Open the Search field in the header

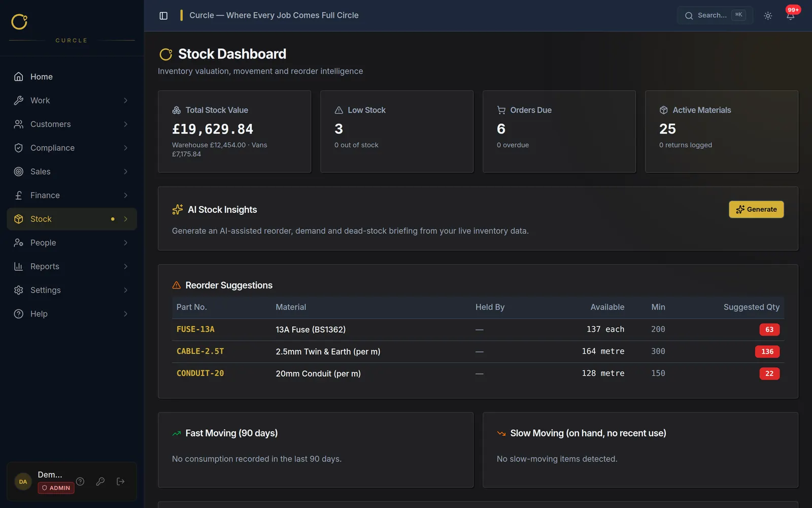coord(715,15)
